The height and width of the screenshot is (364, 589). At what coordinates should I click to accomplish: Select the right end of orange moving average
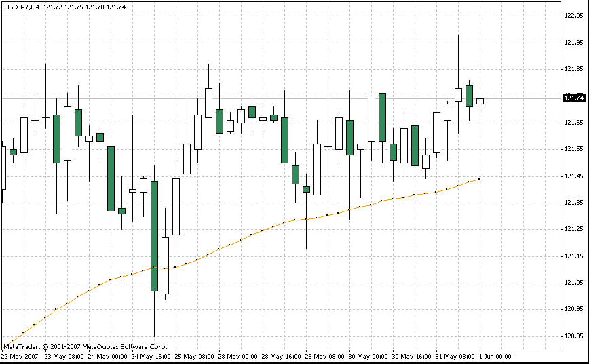[x=479, y=179]
